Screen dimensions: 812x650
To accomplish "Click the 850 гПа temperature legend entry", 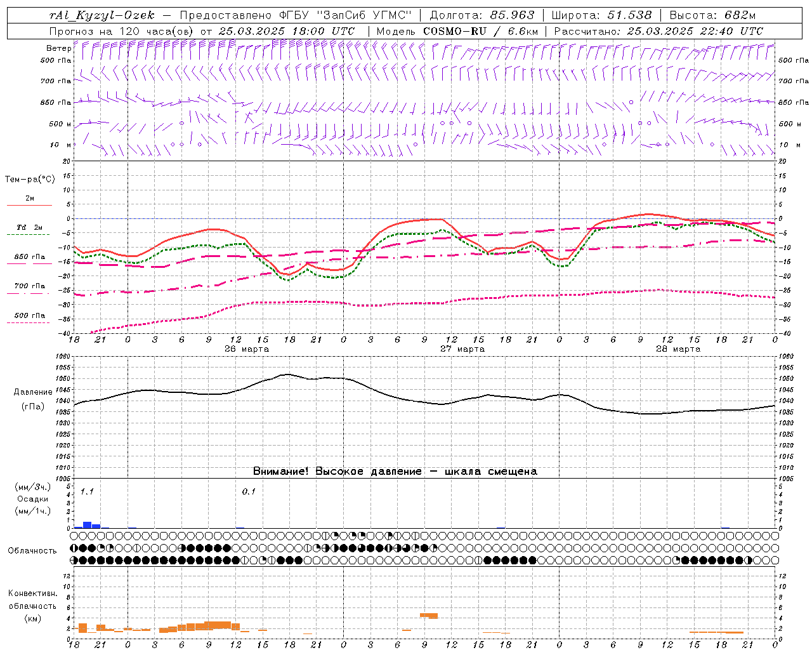I will [x=30, y=257].
